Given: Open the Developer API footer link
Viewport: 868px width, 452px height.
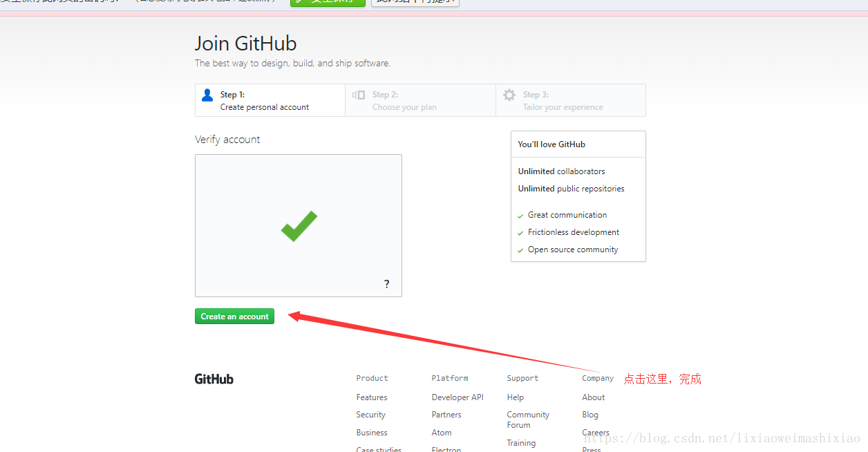Looking at the screenshot, I should tap(457, 397).
